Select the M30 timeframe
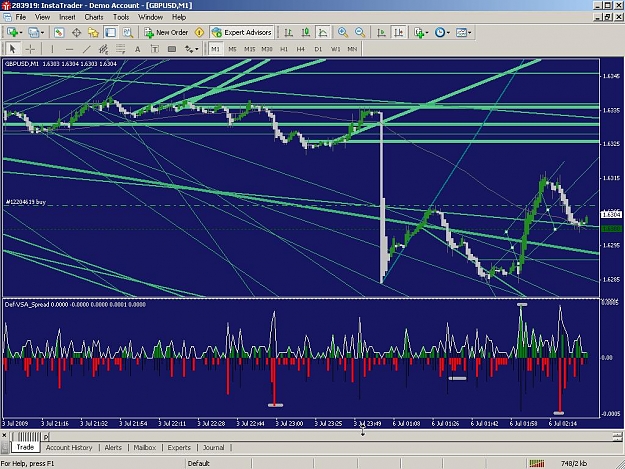The width and height of the screenshot is (625, 469). [267, 49]
